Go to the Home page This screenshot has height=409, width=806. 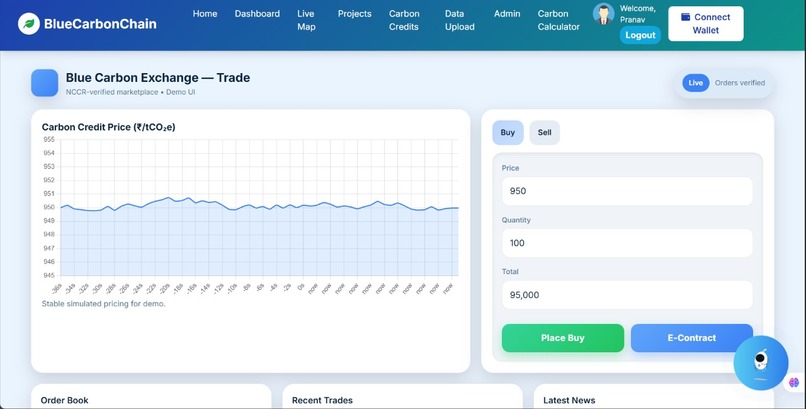pyautogui.click(x=205, y=14)
